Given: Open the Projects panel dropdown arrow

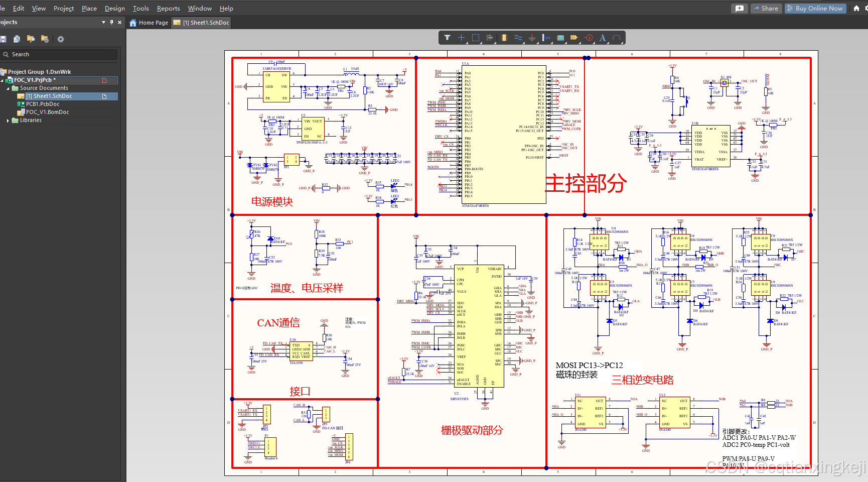Looking at the screenshot, I should pos(103,22).
